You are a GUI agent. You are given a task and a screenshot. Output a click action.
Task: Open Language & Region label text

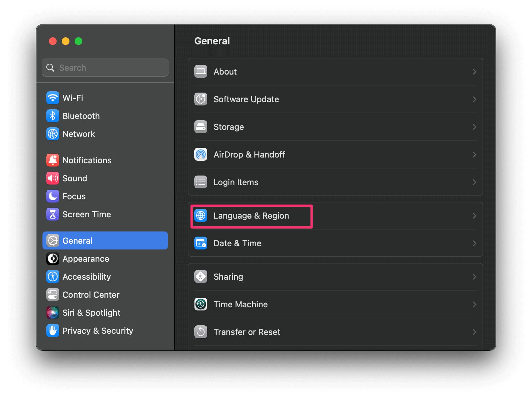(x=251, y=216)
